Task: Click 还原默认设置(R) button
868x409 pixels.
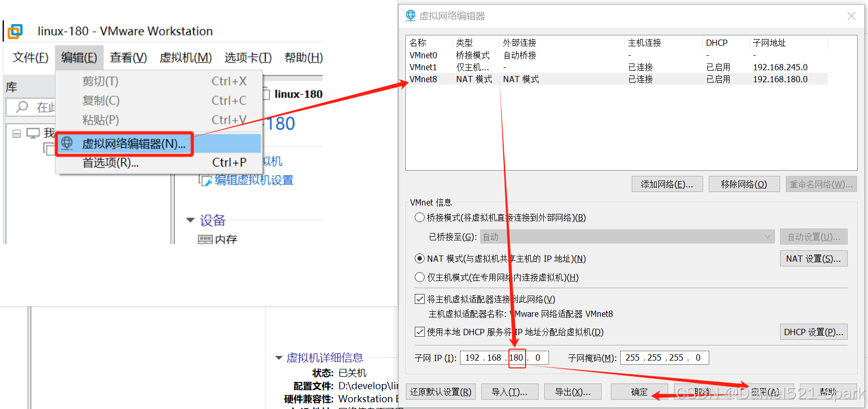Action: click(441, 392)
